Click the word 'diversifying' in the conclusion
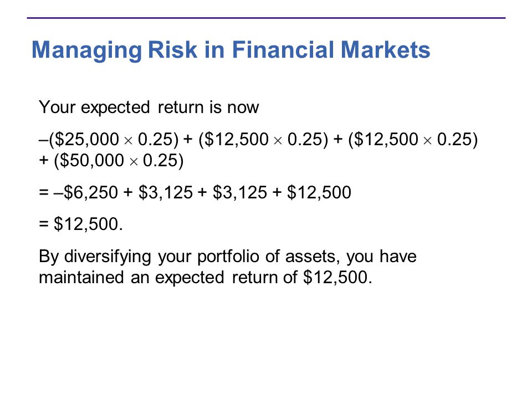The height and width of the screenshot is (399, 532). [x=108, y=257]
